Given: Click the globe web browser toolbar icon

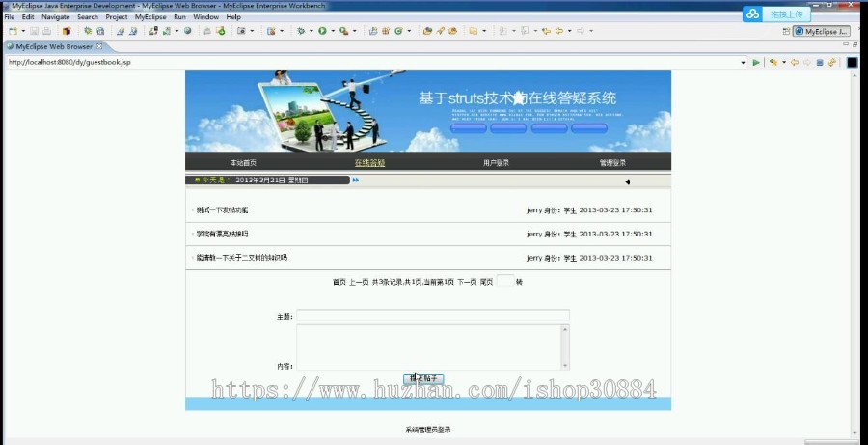Looking at the screenshot, I should pos(188,31).
